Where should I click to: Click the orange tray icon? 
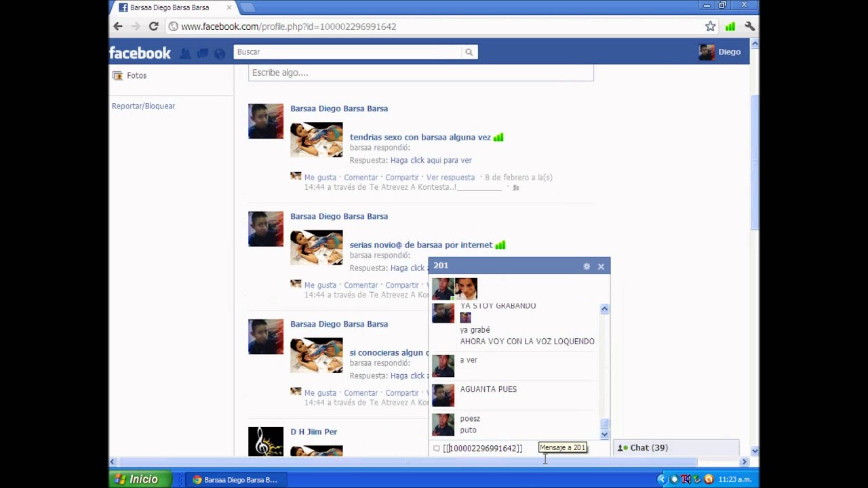(x=709, y=479)
